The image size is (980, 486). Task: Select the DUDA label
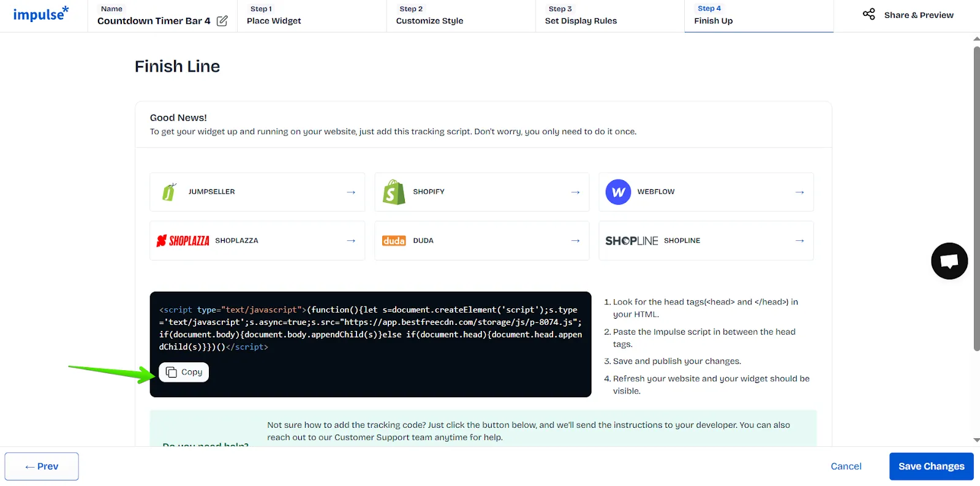423,241
